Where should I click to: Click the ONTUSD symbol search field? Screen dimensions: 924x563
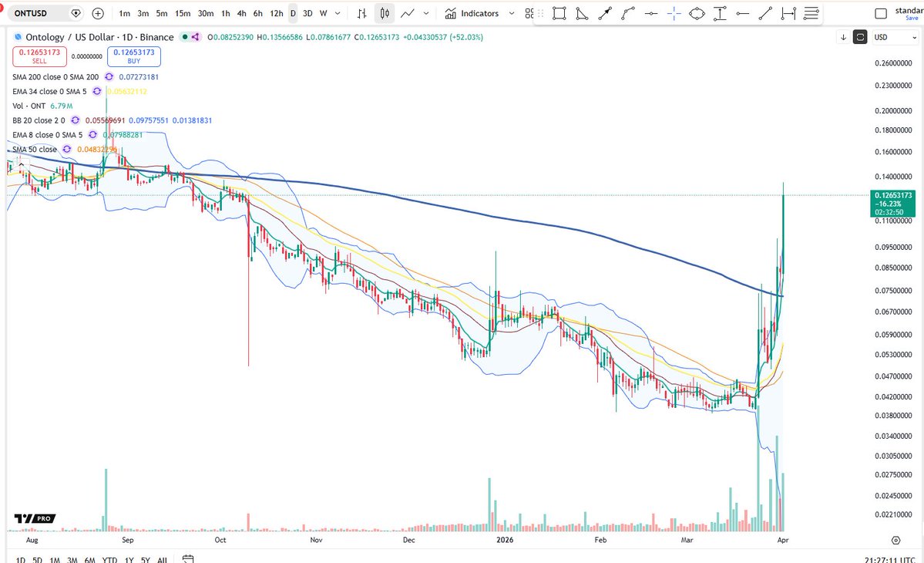(x=31, y=13)
